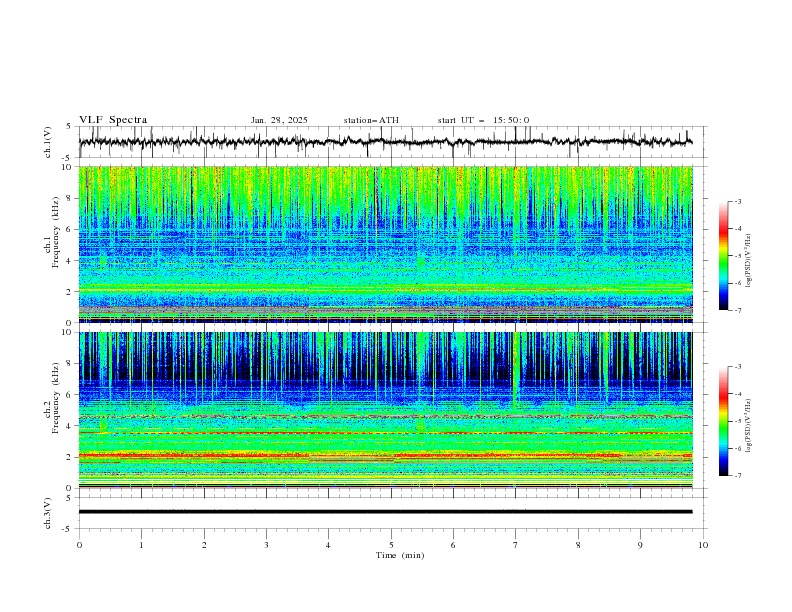Click tick label "7" on Time axis
The width and height of the screenshot is (792, 612).
pyautogui.click(x=516, y=545)
